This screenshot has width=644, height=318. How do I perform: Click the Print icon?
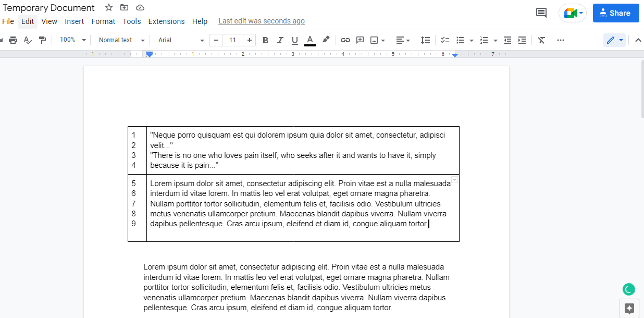click(13, 40)
